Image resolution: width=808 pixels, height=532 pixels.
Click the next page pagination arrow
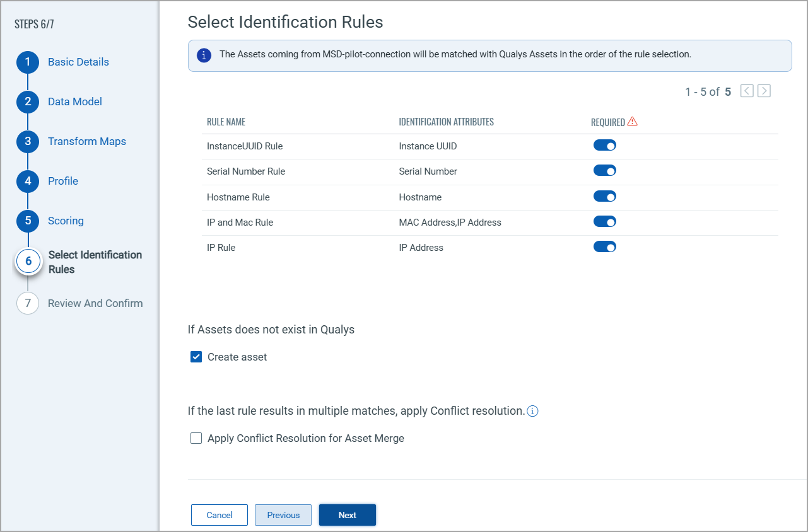(x=764, y=91)
